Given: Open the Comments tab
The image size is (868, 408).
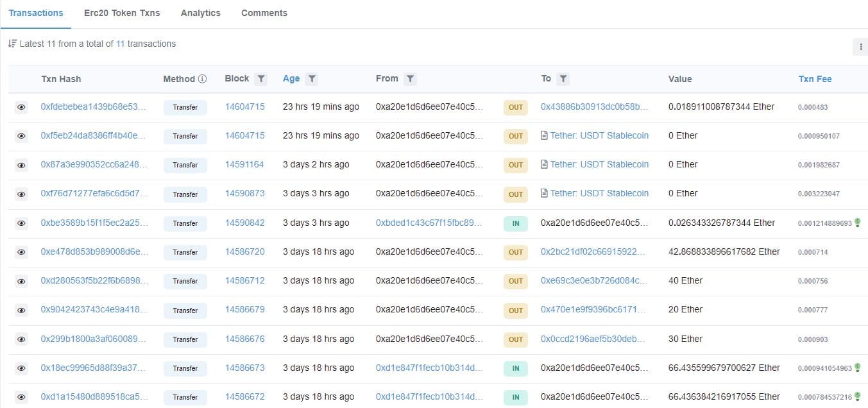Looking at the screenshot, I should pos(264,13).
